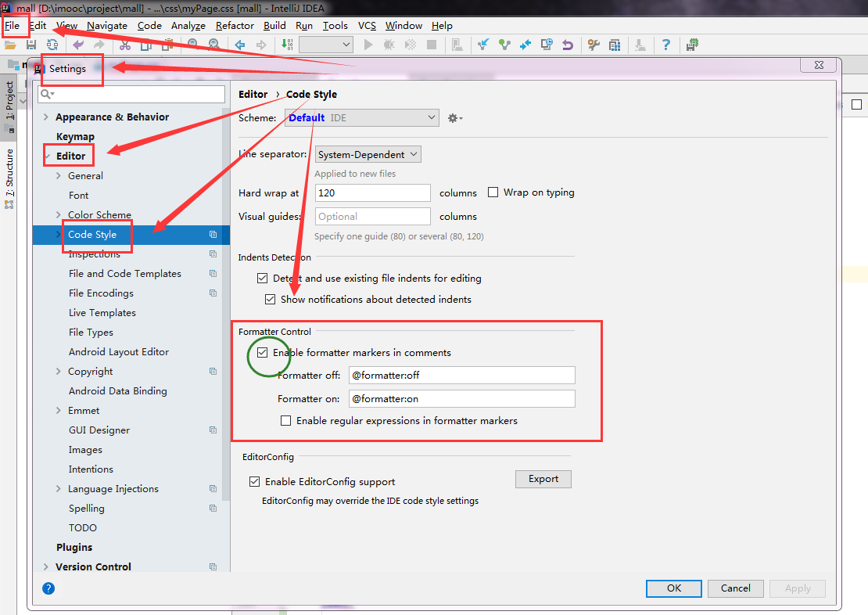Click the Update Project VCS icon
The height and width of the screenshot is (615, 868).
(483, 45)
